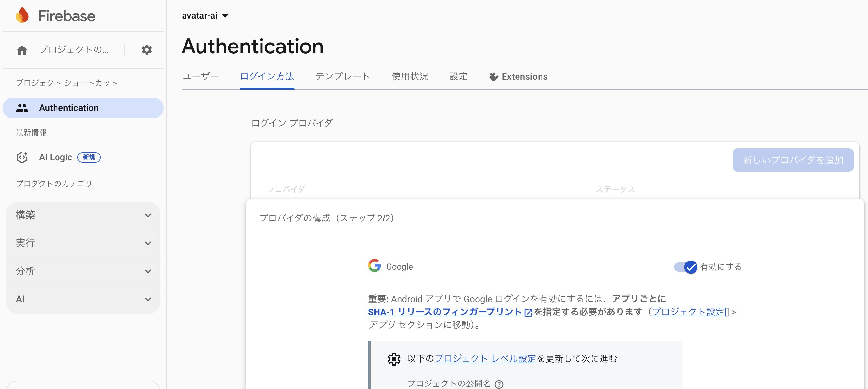Select Authentication in the sidebar shortcuts
Screen dimensions: 868x389
(83, 108)
